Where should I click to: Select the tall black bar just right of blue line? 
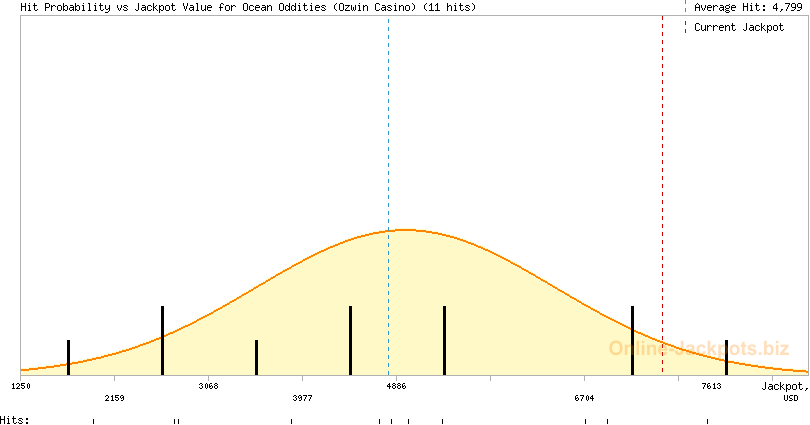444,340
